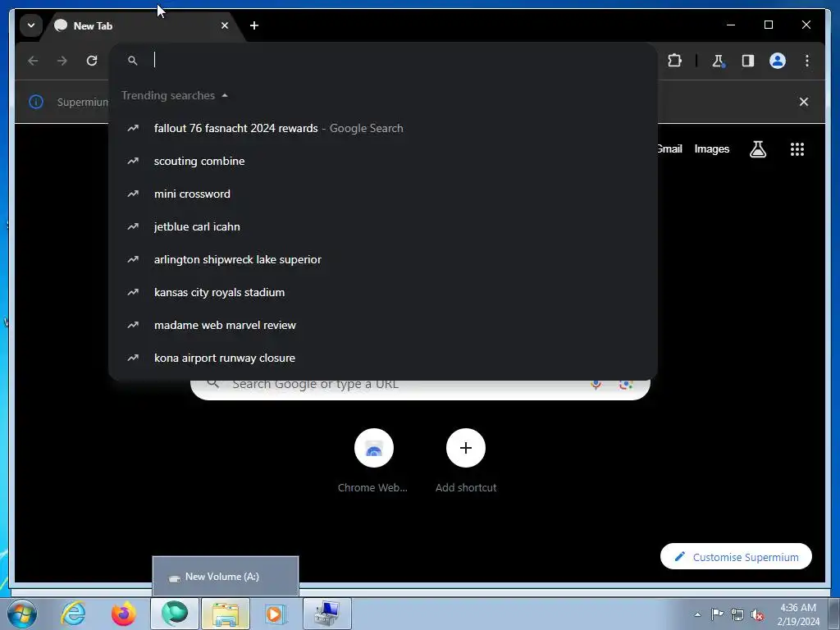Select the New Volume (A:) taskbar preview
This screenshot has height=630, width=840.
226,577
